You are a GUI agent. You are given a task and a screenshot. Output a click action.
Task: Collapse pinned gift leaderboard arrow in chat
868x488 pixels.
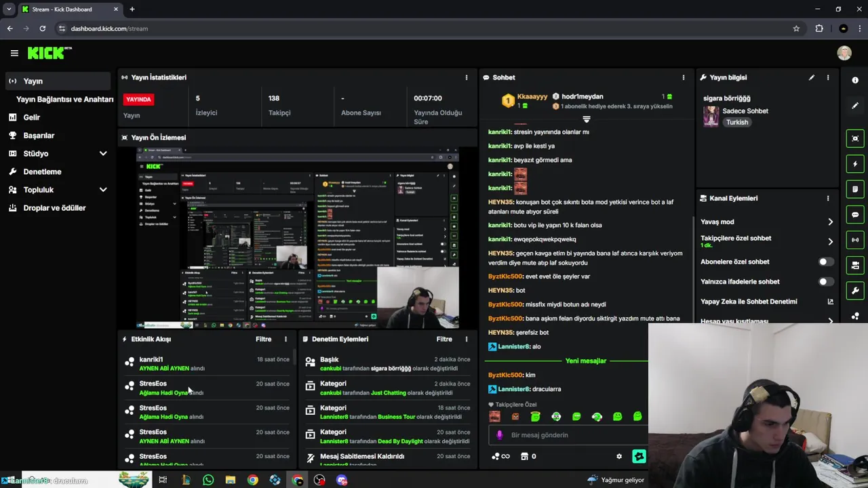tap(587, 119)
